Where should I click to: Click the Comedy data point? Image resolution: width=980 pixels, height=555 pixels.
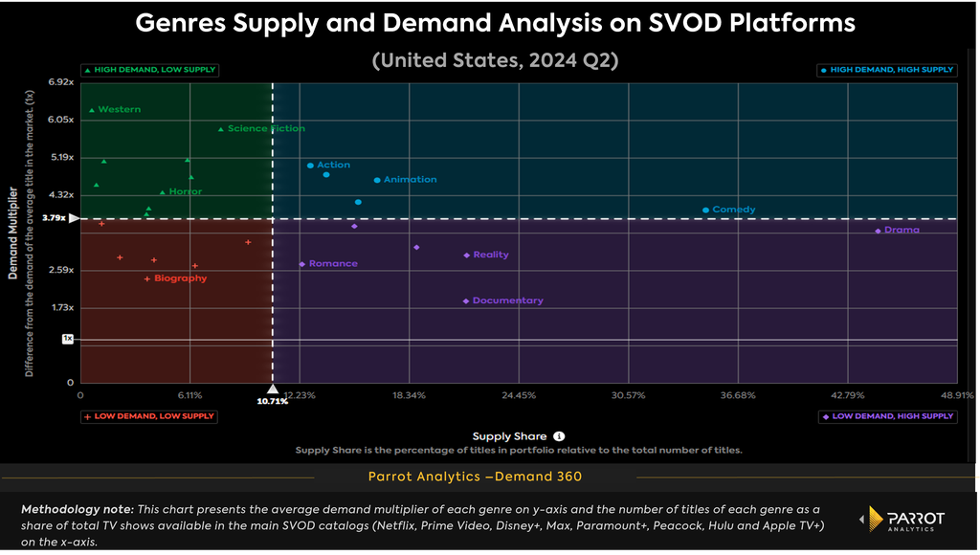pos(705,210)
